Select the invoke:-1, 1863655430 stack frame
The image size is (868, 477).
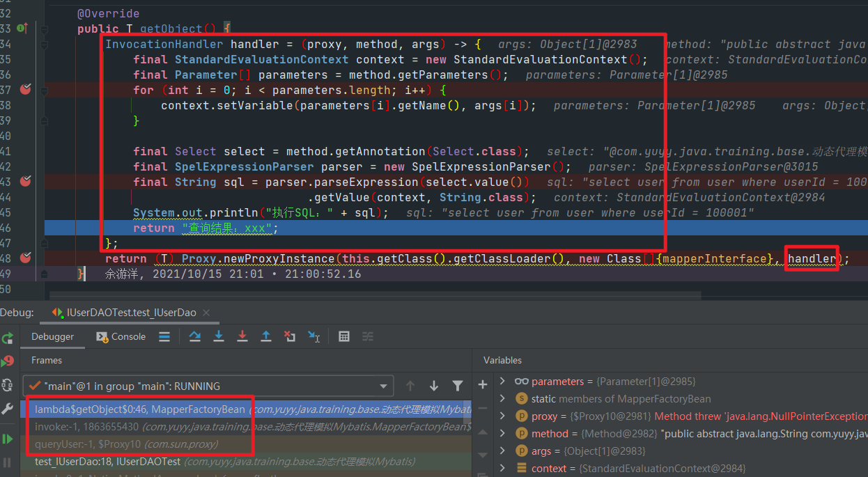pos(247,427)
